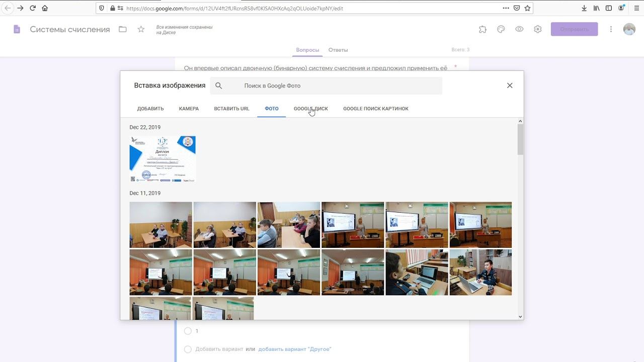The height and width of the screenshot is (362, 644).
Task: Click the scrollbar down arrow in the photo list
Action: click(520, 317)
